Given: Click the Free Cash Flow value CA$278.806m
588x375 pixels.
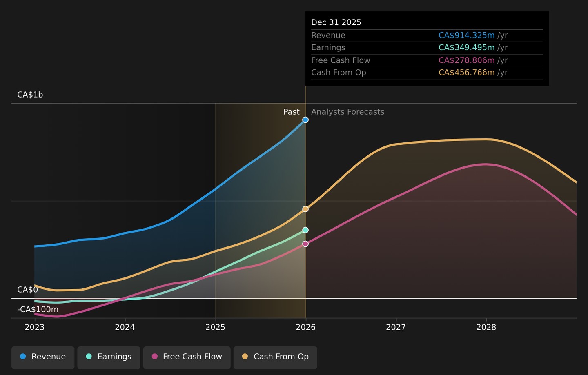Looking at the screenshot, I should coord(467,60).
